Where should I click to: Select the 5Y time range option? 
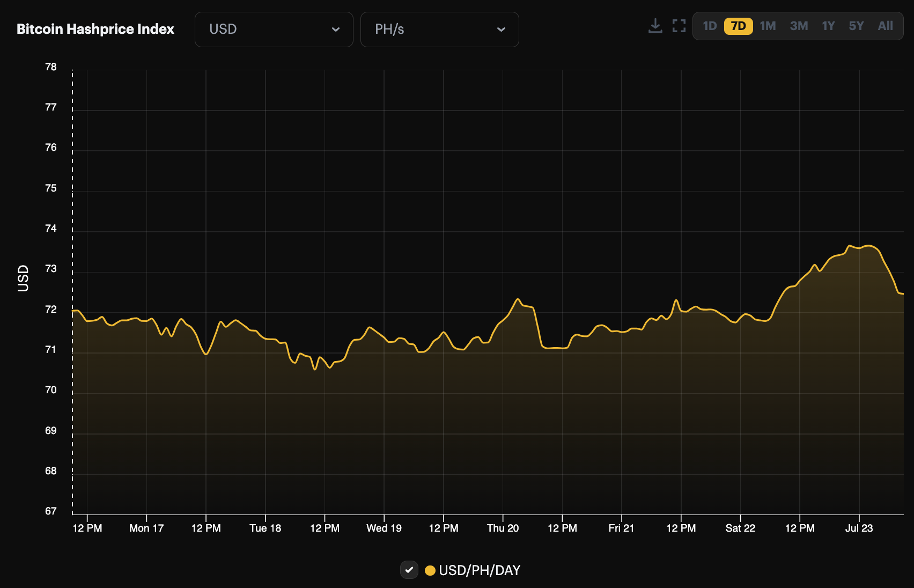point(856,25)
